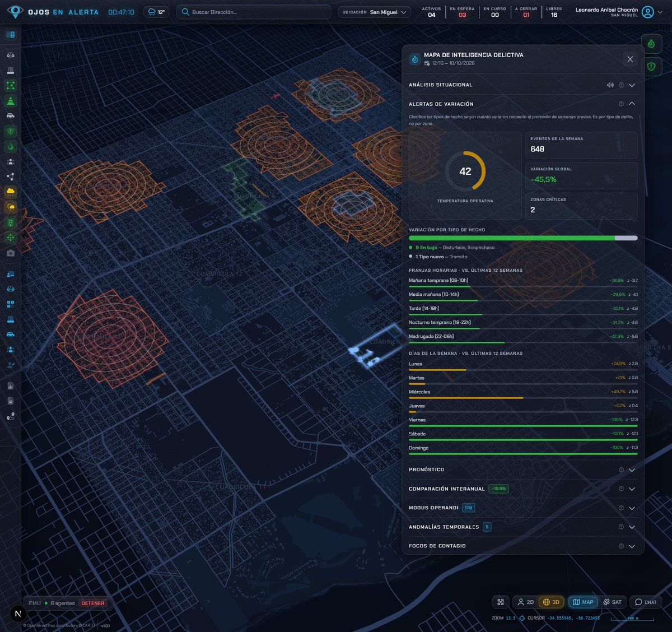This screenshot has height=632, width=672.
Task: Click the Eventos de la Semana 648 card
Action: 581,145
